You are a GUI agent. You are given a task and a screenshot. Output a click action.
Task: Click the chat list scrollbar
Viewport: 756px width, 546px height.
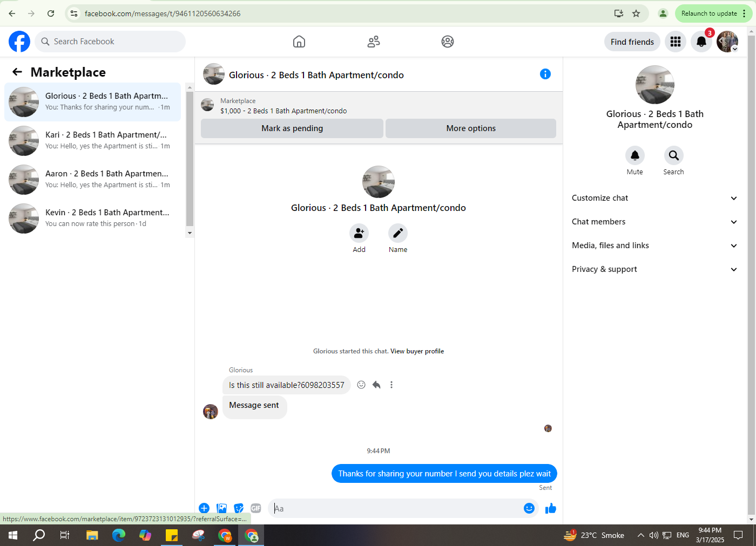point(190,159)
